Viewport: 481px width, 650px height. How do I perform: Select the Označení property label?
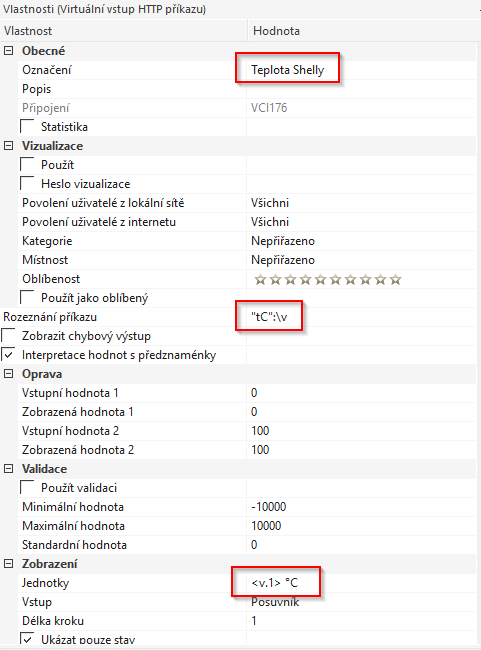click(x=46, y=70)
